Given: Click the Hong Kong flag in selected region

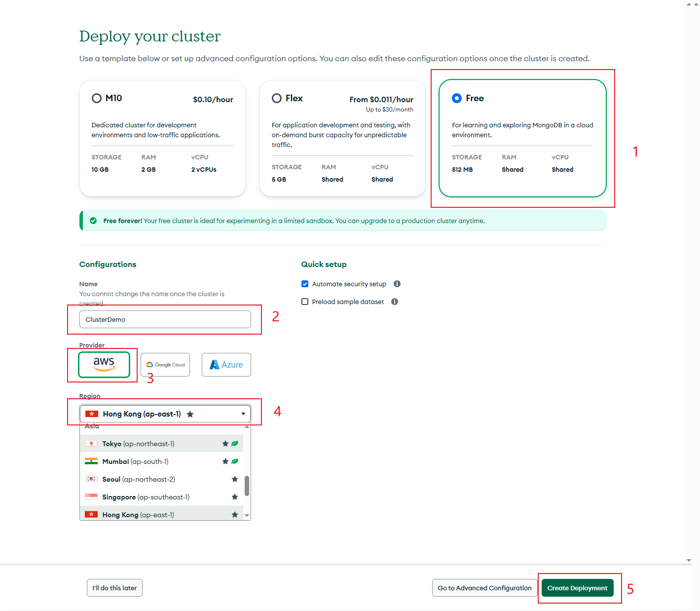Looking at the screenshot, I should [x=92, y=414].
